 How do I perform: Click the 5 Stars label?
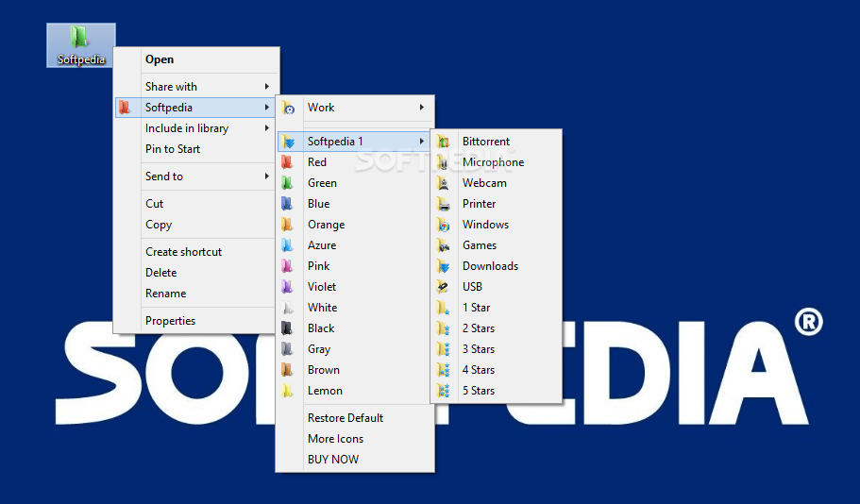(x=479, y=391)
